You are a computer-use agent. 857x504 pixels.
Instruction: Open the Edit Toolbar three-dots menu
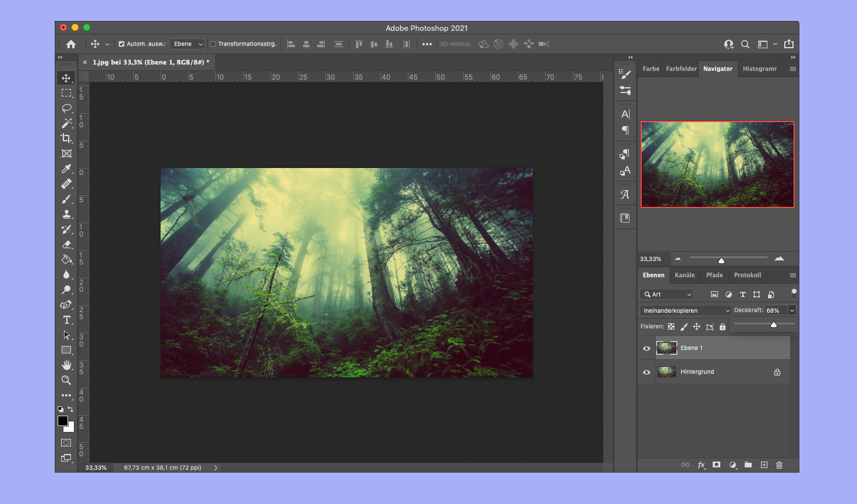click(x=66, y=395)
